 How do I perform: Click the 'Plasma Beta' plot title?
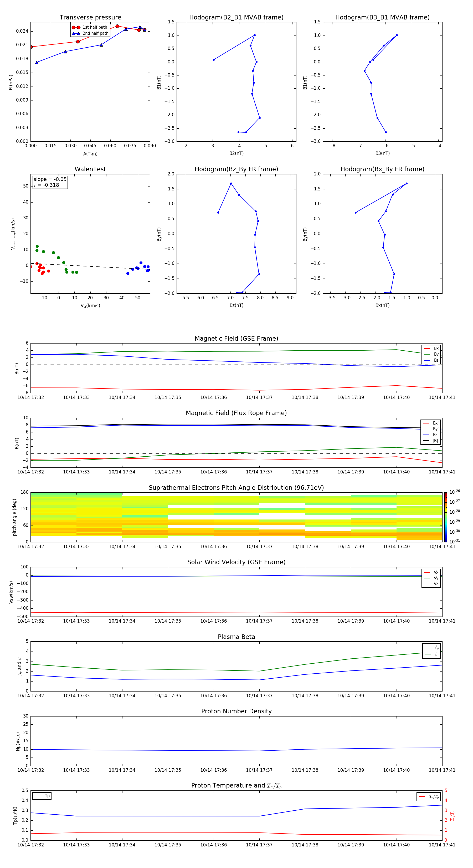(236, 637)
